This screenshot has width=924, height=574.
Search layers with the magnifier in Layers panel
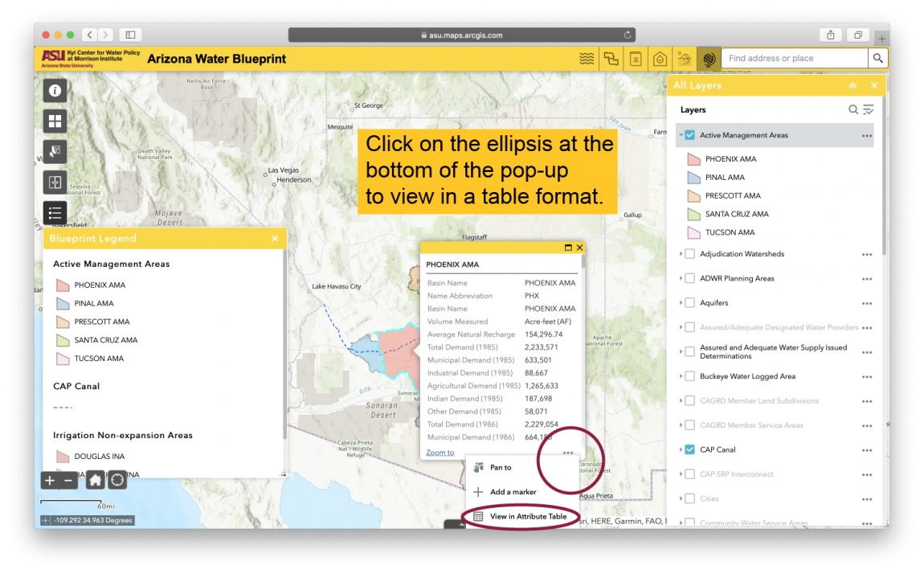coord(852,109)
